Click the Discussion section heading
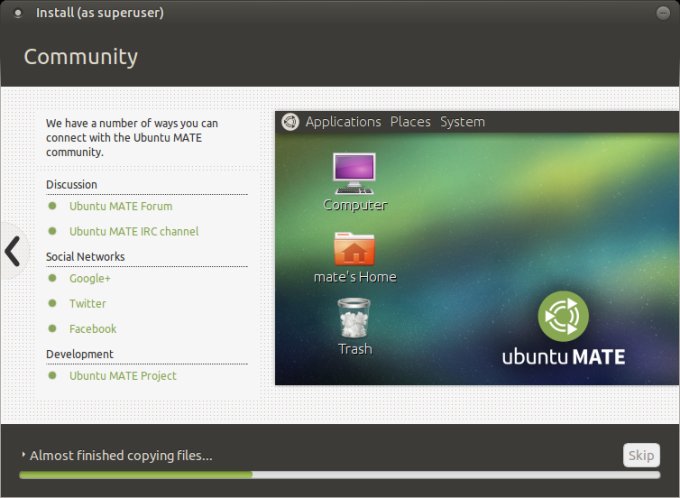 [x=72, y=184]
